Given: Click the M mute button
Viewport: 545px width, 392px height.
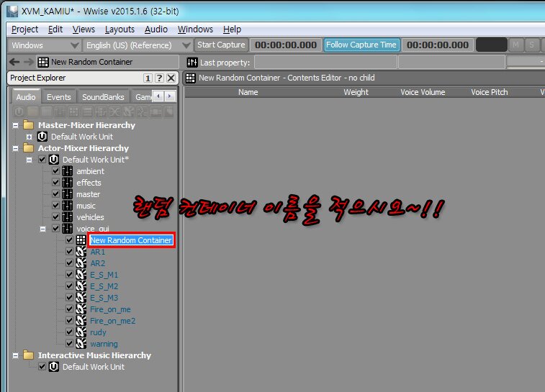Looking at the screenshot, I should [515, 45].
